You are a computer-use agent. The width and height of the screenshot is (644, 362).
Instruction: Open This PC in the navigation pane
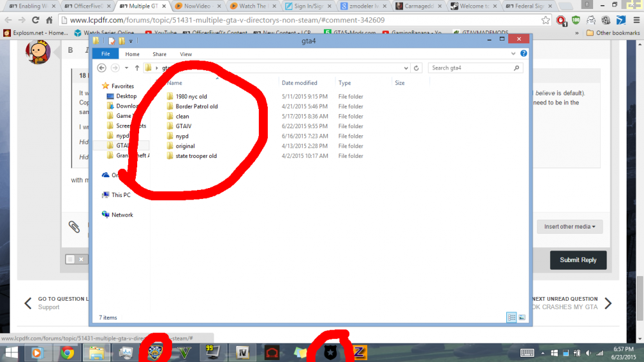coord(121,195)
